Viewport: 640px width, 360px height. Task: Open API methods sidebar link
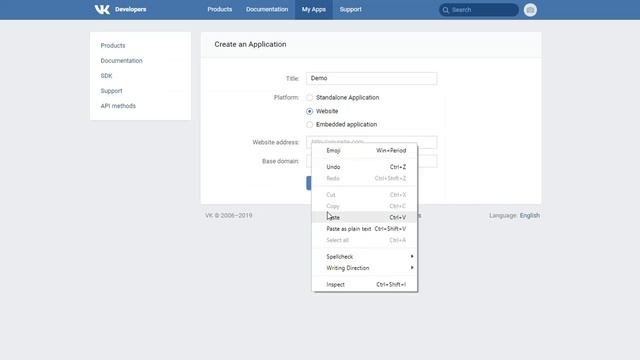click(x=118, y=106)
